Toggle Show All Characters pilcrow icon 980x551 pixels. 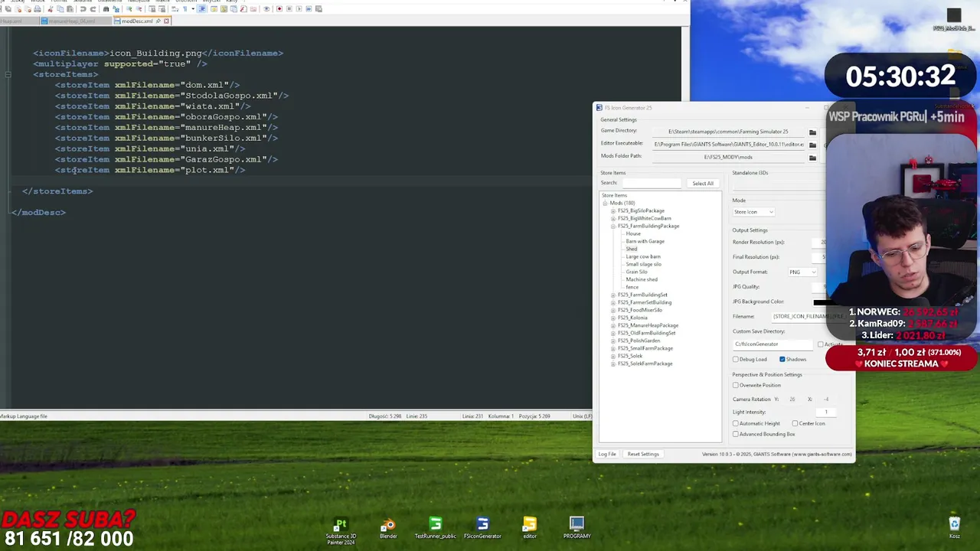point(185,9)
